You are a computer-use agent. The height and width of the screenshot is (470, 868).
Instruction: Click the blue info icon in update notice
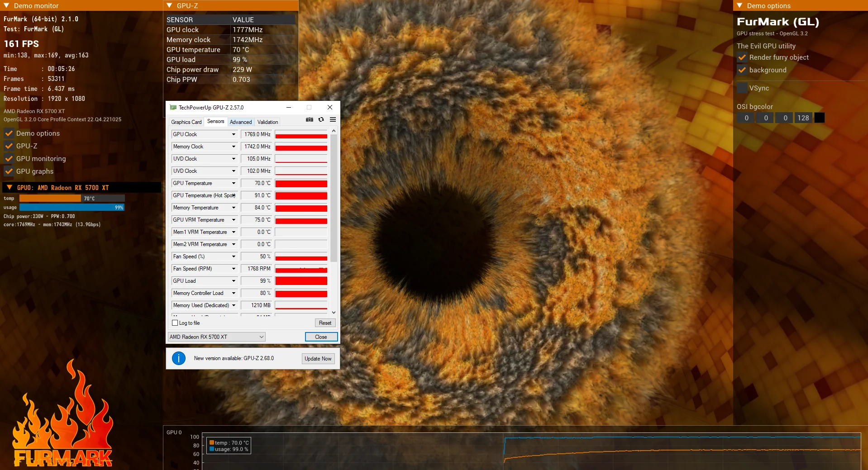(x=179, y=358)
